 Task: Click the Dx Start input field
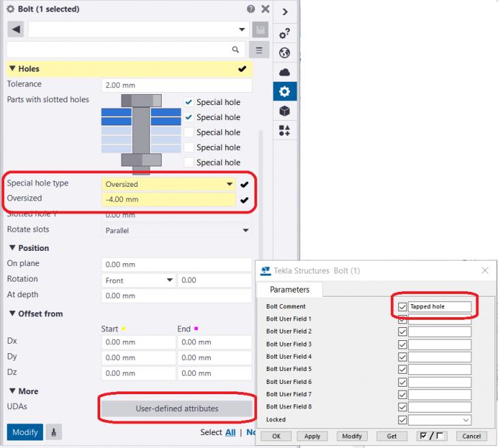point(138,342)
